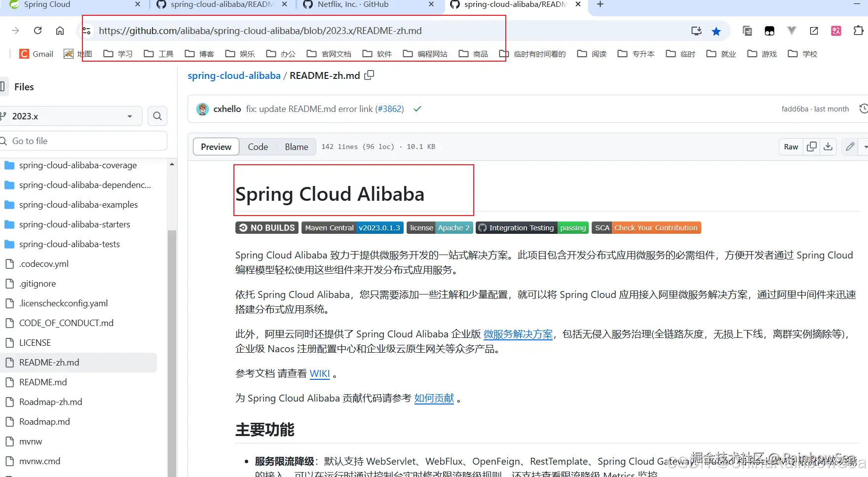Open the Integration Testing passing badge
Screen dimensions: 868x477
(x=532, y=228)
